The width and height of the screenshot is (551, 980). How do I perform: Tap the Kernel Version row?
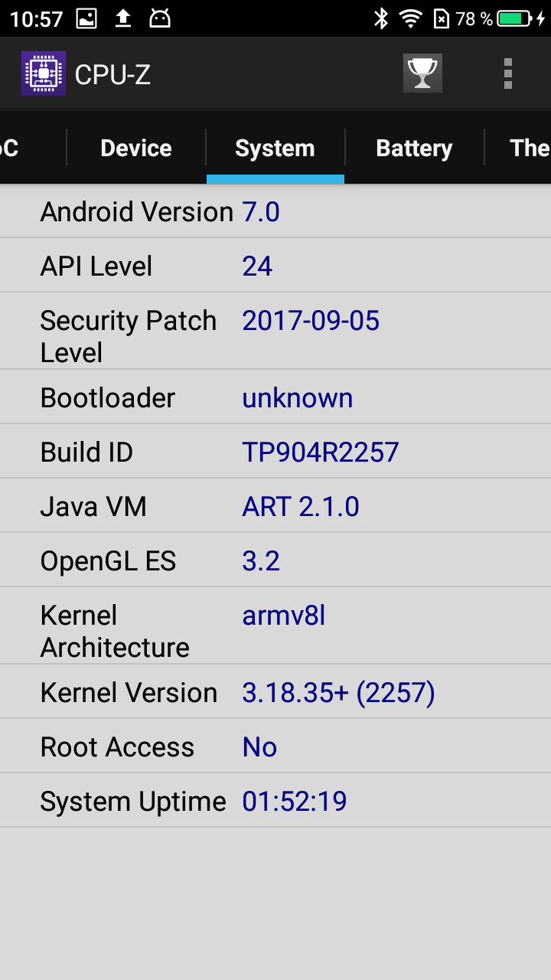[x=275, y=692]
